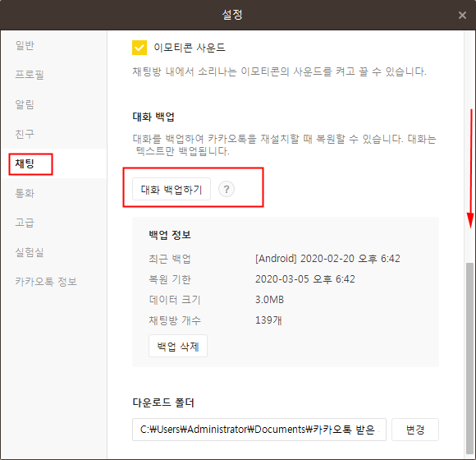Viewport: 476px width, 460px height.
Task: Open the 통화 settings tab
Action: pos(25,193)
